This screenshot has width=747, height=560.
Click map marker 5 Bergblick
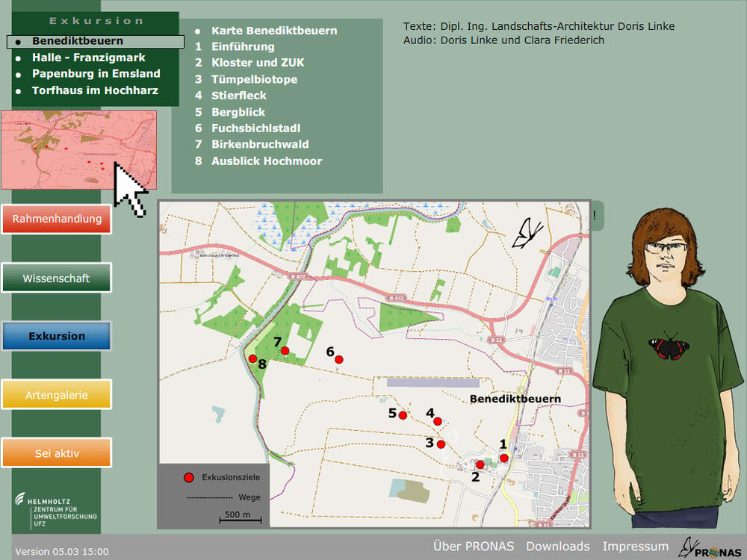click(403, 415)
